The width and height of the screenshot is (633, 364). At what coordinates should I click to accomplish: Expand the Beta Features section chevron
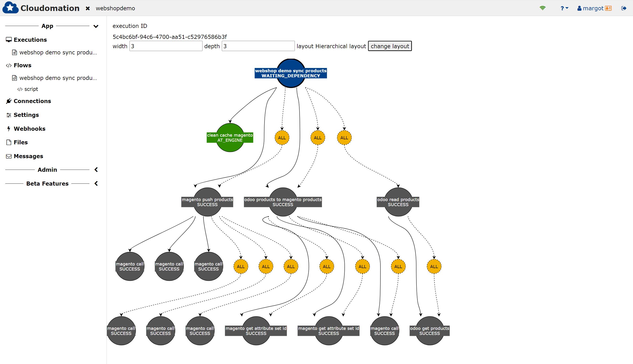pos(96,183)
